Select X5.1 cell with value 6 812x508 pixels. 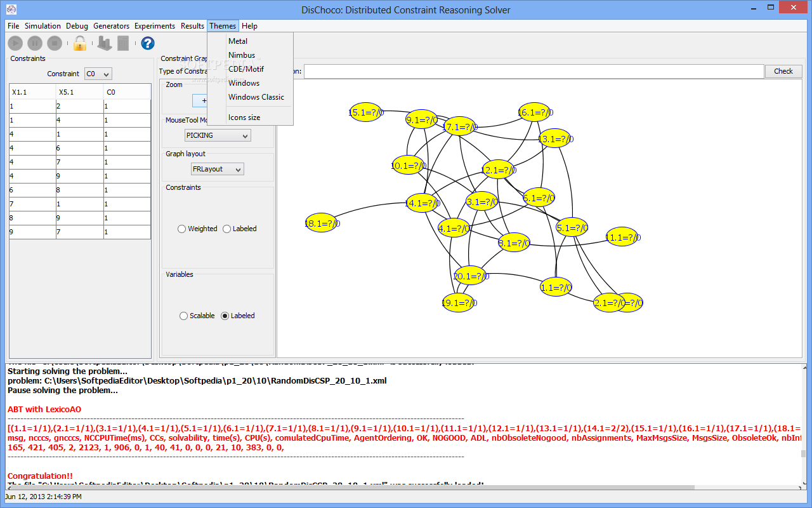click(x=80, y=148)
